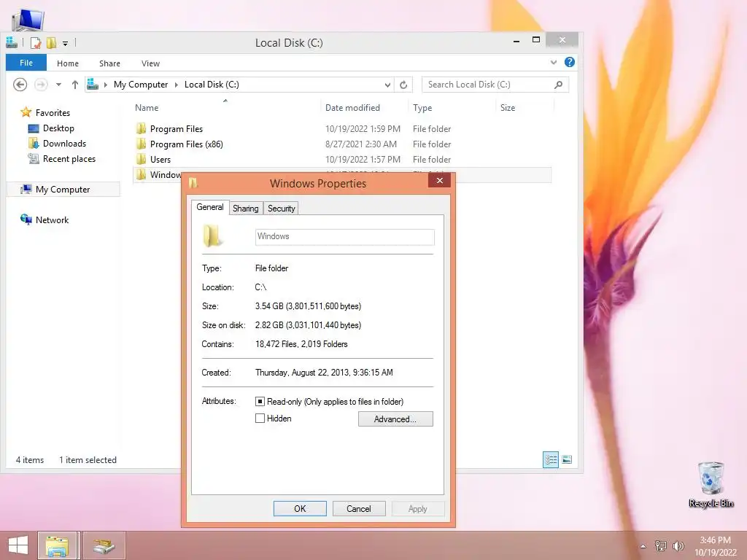Minimize the Local Disk (C:) window

(516, 41)
